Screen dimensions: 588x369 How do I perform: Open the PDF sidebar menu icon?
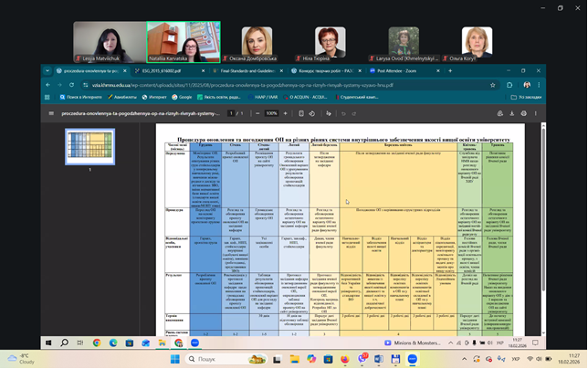(x=50, y=113)
